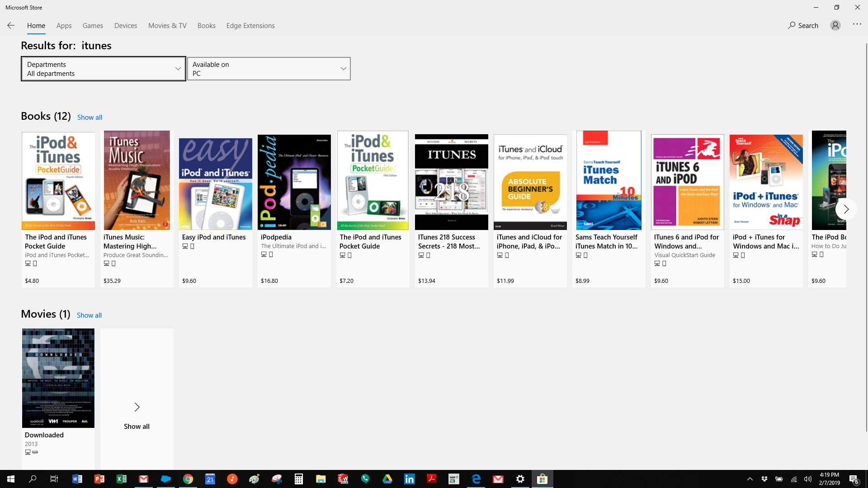Click the Show all tile in Movies row
Image resolution: width=868 pixels, height=488 pixels.
click(x=137, y=399)
